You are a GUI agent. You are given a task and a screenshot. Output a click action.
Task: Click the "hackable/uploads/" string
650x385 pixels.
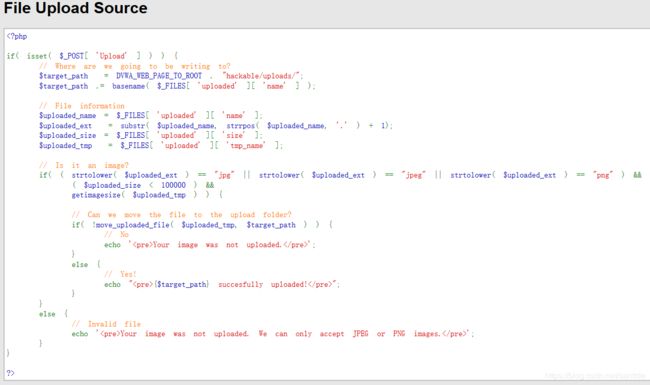pyautogui.click(x=261, y=76)
